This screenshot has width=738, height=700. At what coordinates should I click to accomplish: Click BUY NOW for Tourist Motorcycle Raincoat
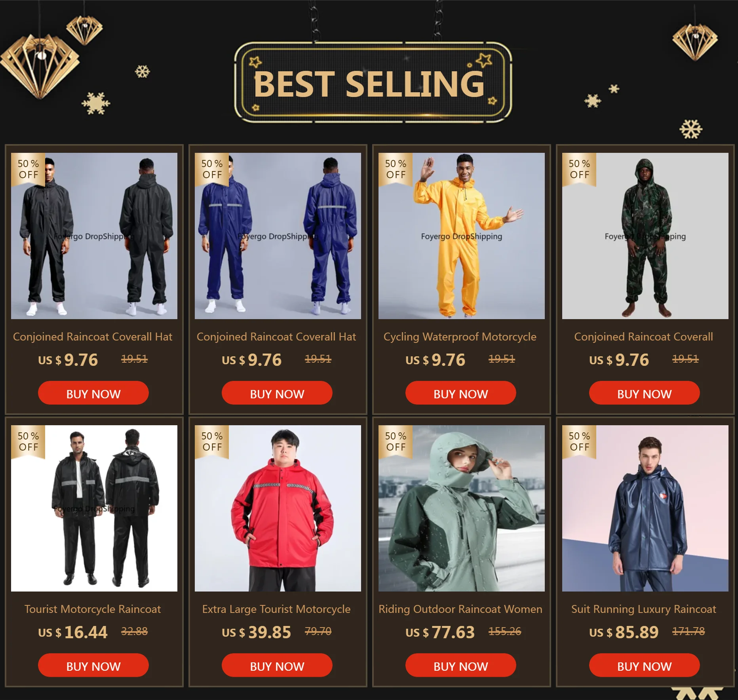point(93,665)
